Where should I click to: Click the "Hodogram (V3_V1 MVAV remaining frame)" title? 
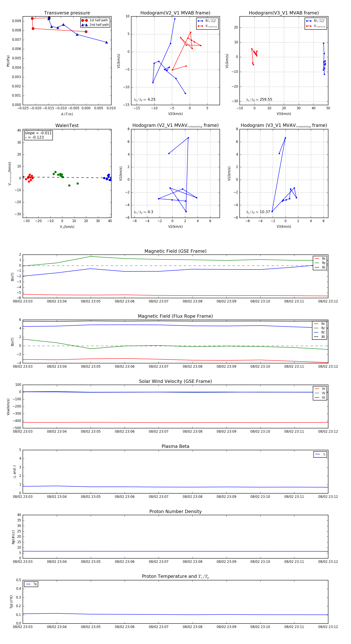tap(284, 125)
